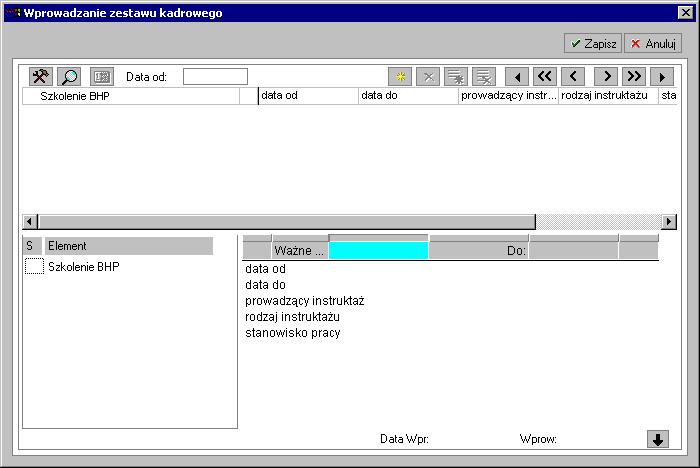
Task: Click the cyan Ważne date field
Action: (x=379, y=251)
